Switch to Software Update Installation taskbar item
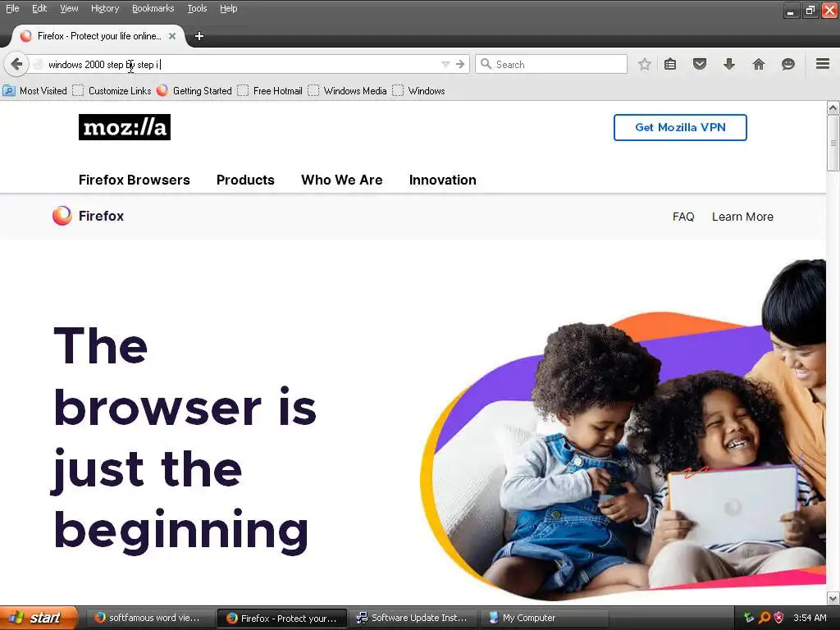Screen dimensions: 840x630 tap(412, 618)
